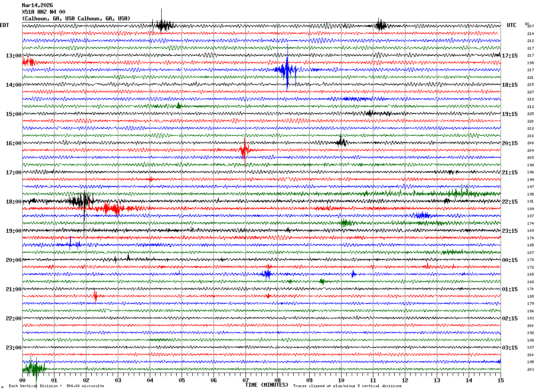Viewport: 536px width, 392px height.
Task: Click the 17:00 EDT row label
Action: [14, 173]
